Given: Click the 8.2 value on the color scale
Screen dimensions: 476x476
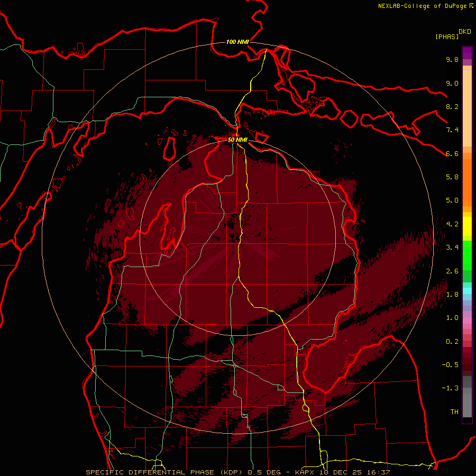Looking at the screenshot, I should click(452, 106).
